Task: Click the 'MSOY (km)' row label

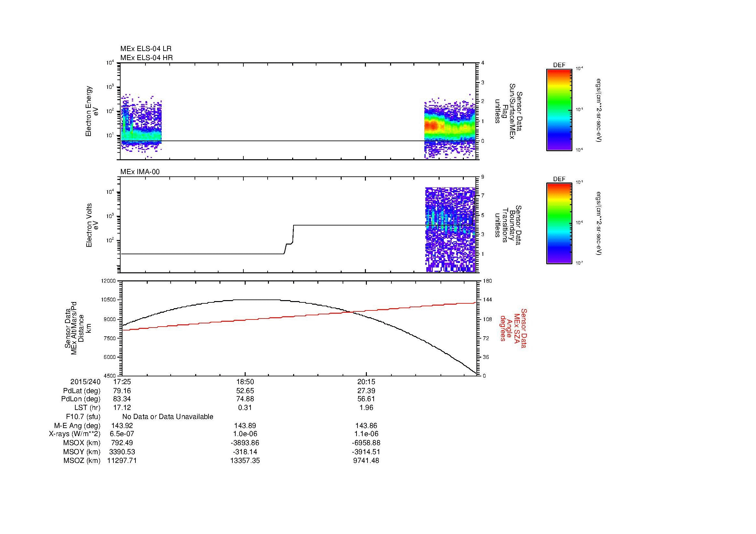Action: (x=82, y=452)
